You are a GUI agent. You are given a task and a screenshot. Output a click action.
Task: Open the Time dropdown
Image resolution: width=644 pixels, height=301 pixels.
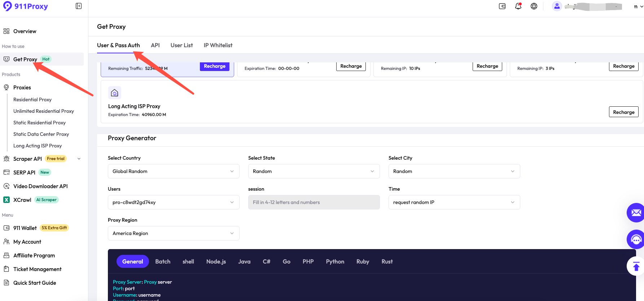[454, 202]
